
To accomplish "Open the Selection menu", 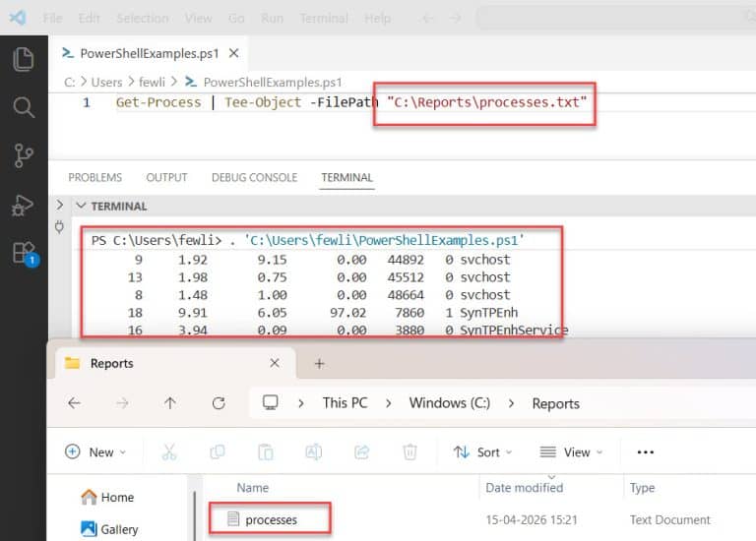I will pos(143,19).
